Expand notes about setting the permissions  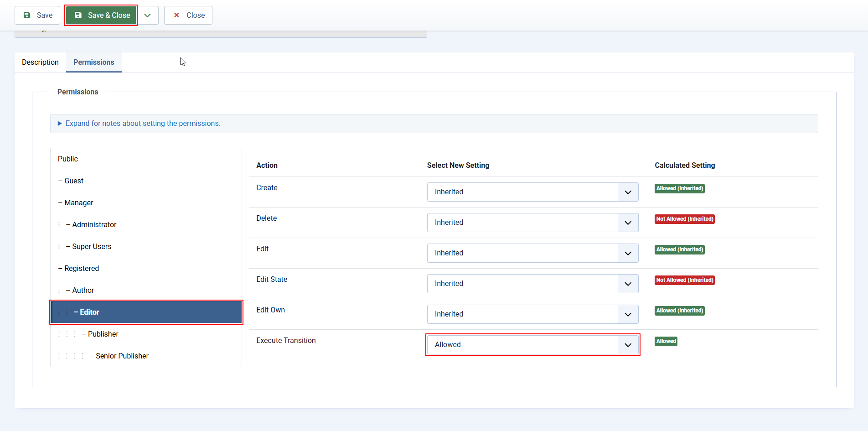pyautogui.click(x=143, y=124)
